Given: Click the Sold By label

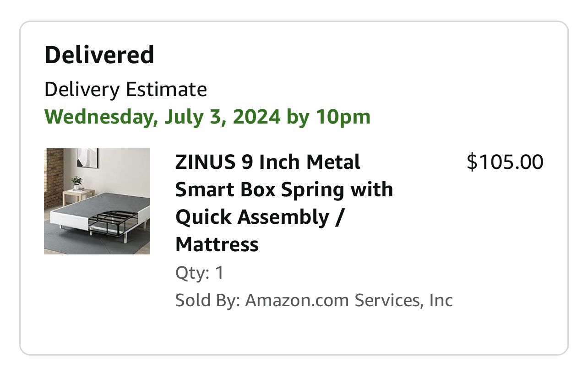Looking at the screenshot, I should click(x=207, y=300).
